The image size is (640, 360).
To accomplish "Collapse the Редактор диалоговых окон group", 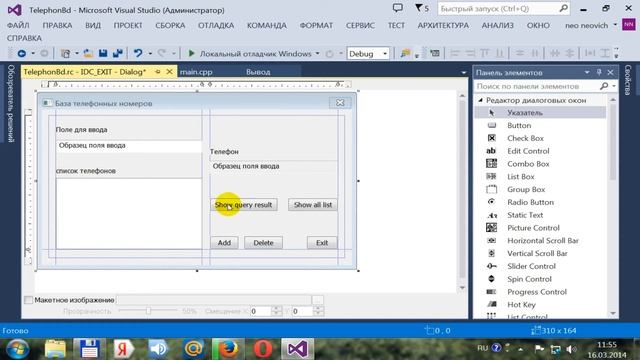I will tap(480, 100).
